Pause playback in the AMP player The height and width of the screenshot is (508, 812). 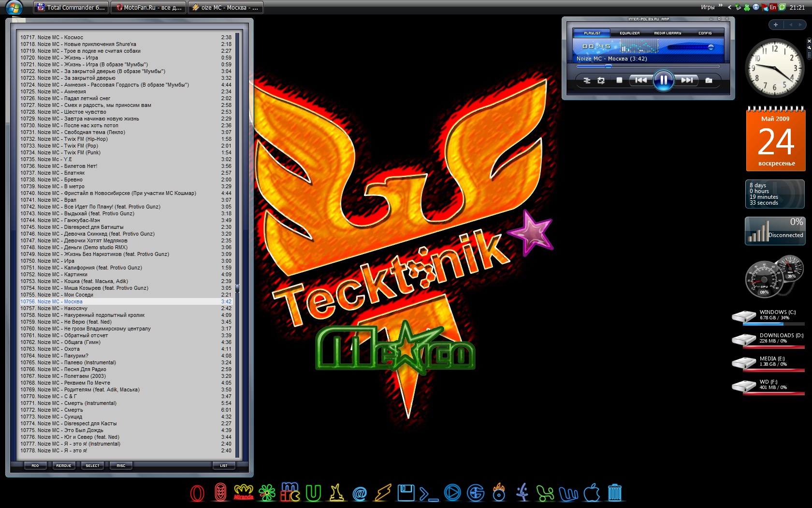click(x=664, y=80)
